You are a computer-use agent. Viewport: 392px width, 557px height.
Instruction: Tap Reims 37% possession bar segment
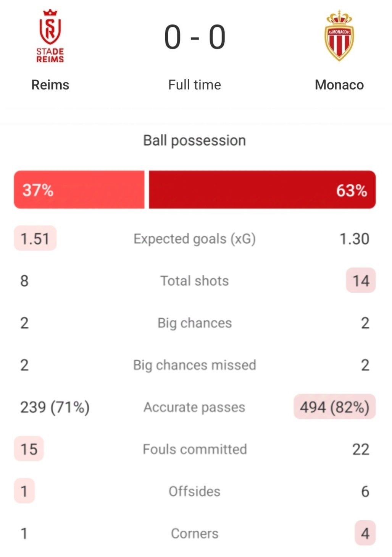[79, 189]
